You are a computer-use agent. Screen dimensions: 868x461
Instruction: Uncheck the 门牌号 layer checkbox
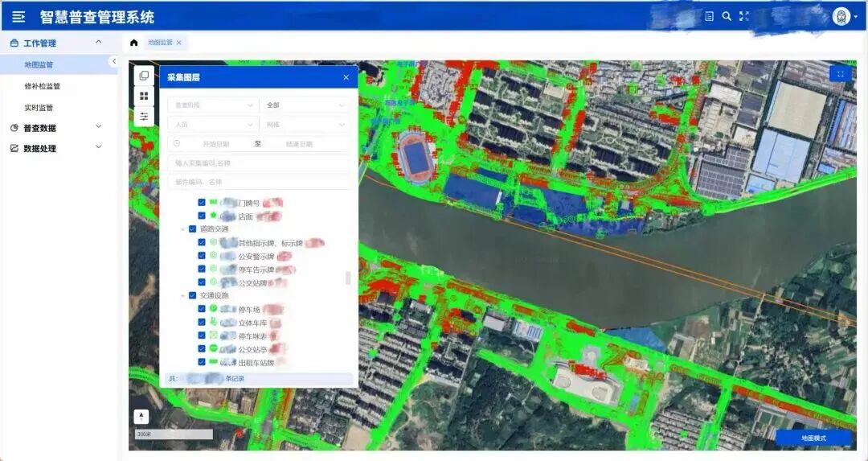coord(202,203)
